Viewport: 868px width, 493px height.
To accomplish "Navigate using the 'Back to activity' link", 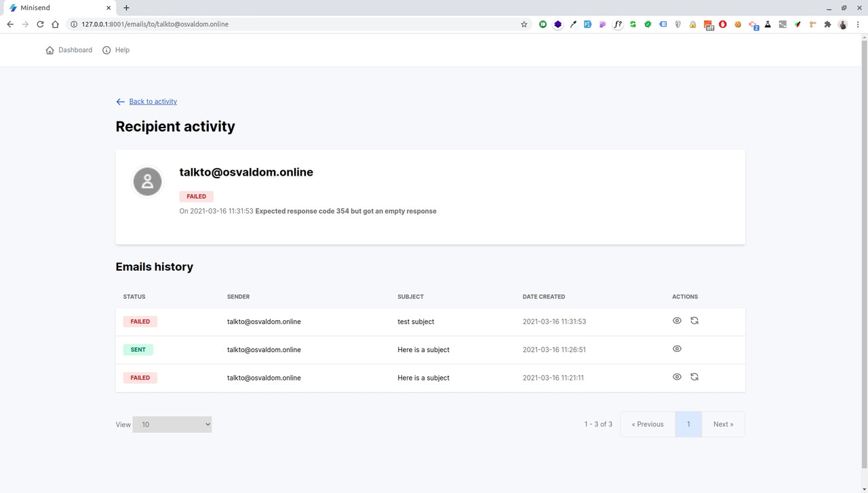I will pyautogui.click(x=153, y=101).
